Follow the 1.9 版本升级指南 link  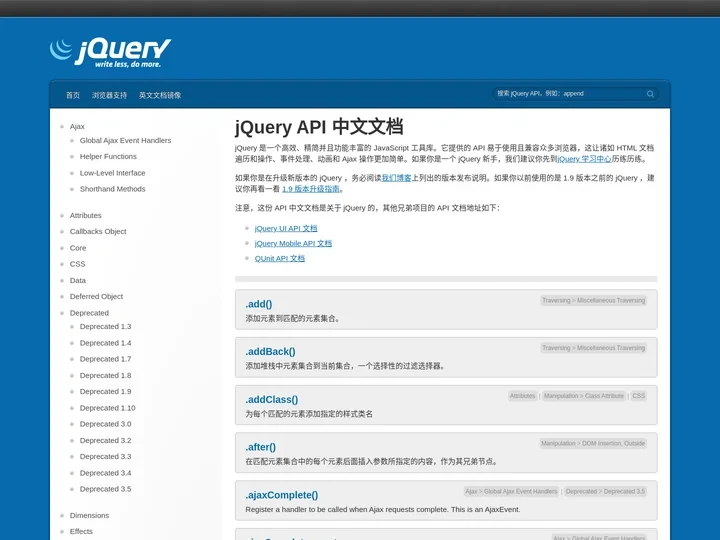(x=311, y=189)
